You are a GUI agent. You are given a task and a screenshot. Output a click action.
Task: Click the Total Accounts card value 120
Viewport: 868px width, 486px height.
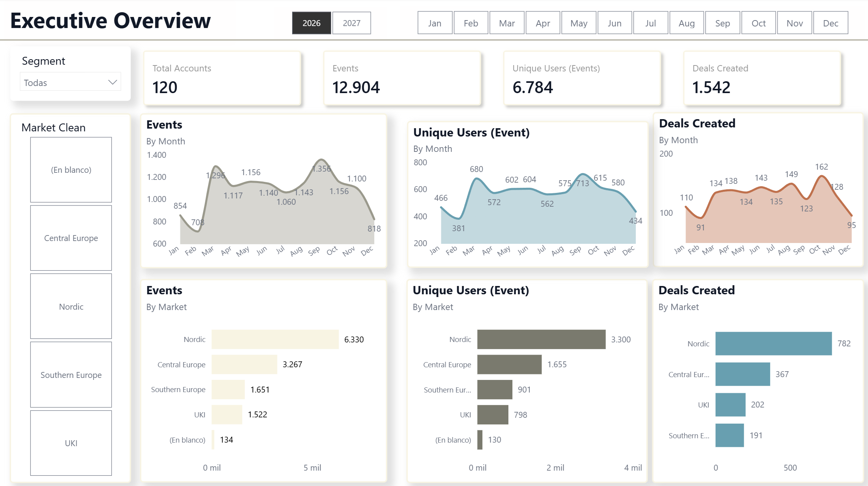click(165, 87)
